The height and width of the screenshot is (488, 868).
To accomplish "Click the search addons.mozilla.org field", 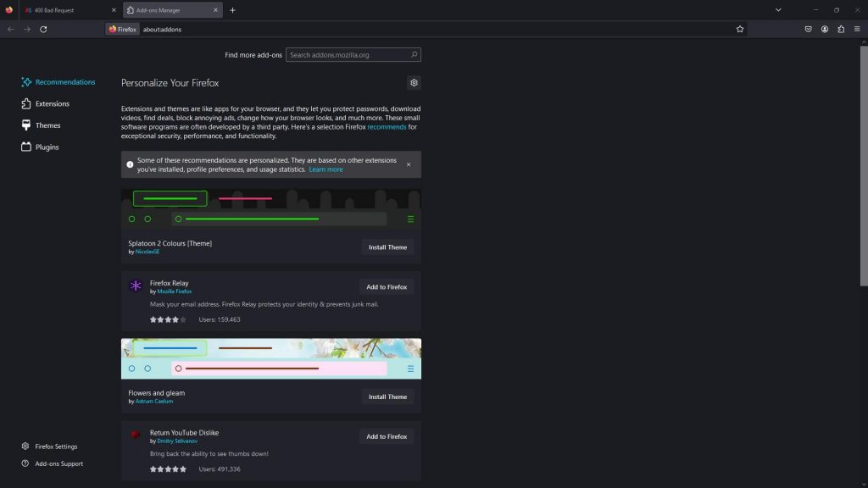I will tap(353, 53).
